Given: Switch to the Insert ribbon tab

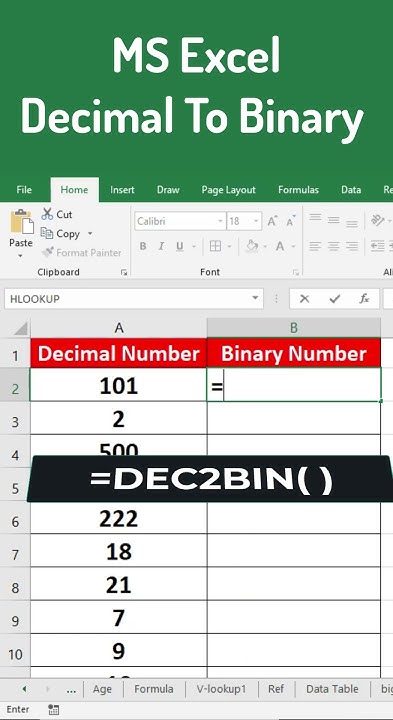Looking at the screenshot, I should tap(122, 190).
